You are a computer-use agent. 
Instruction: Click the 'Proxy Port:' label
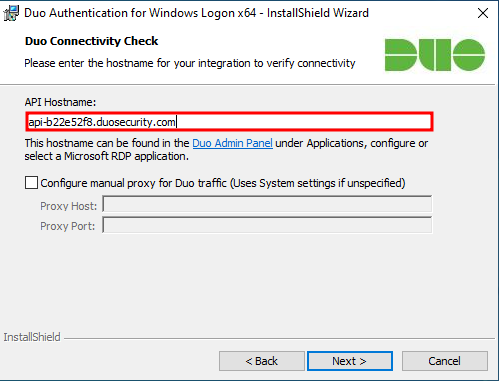point(67,226)
